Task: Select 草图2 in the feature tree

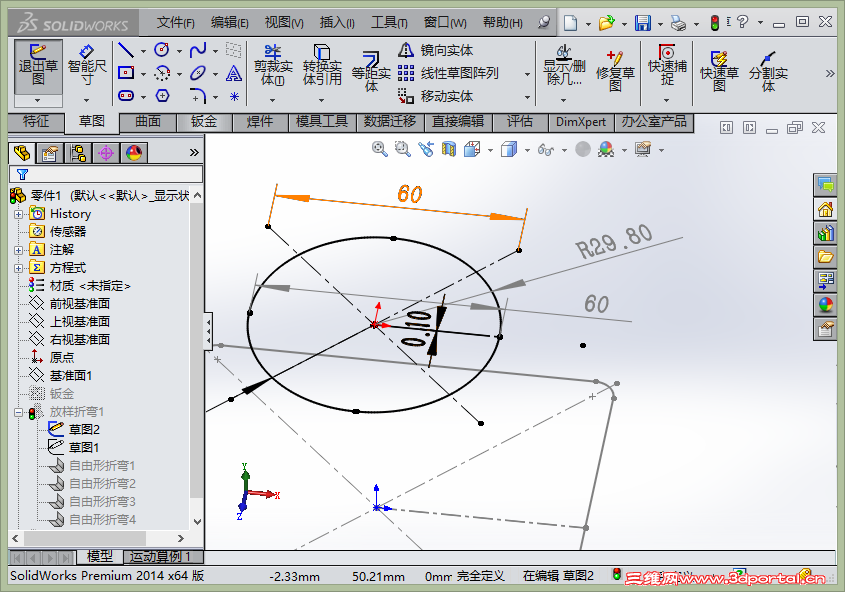Action: 74,429
